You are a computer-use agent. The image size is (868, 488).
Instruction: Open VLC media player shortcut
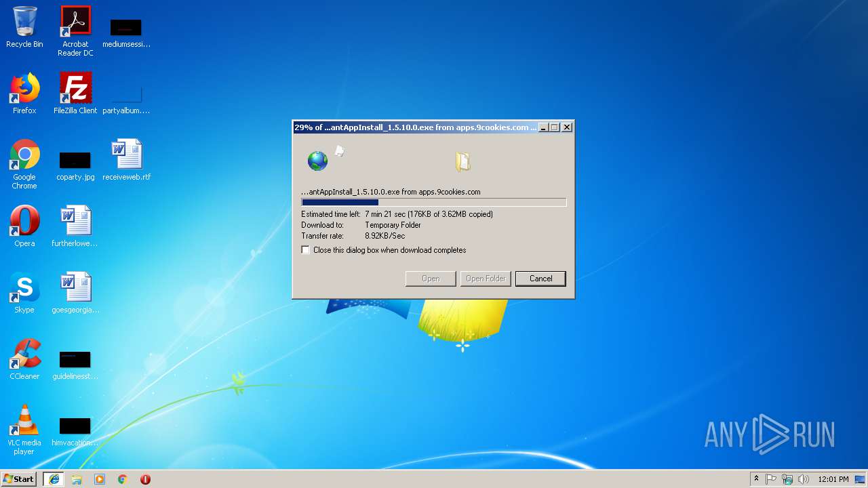24,430
